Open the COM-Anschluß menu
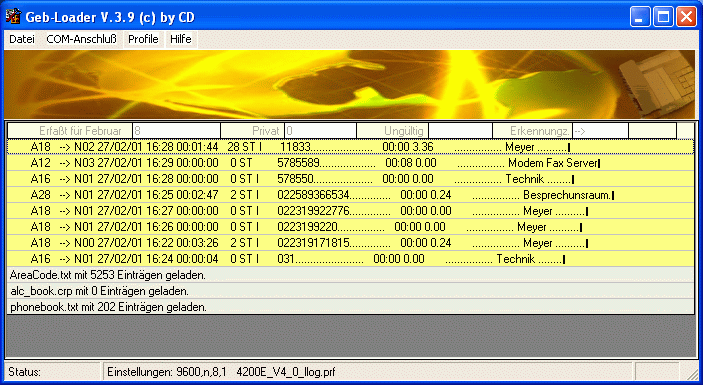Screen dimensions: 703x385 click(x=82, y=39)
